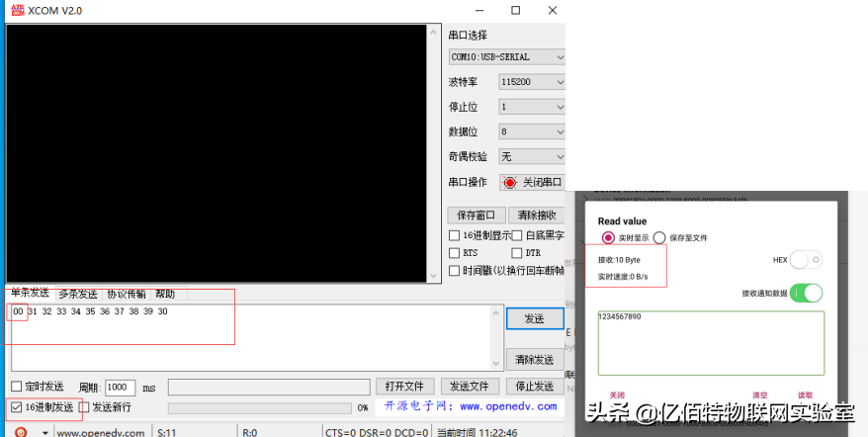Screen dimensions: 868x437
Task: Click 清空 in the Read value dialog
Action: coord(759,394)
